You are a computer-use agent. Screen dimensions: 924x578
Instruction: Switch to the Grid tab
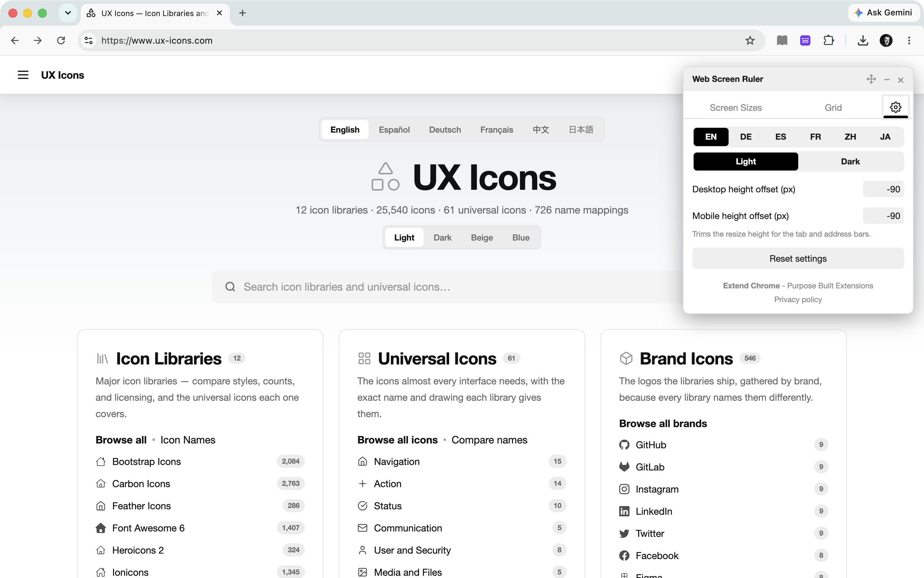[833, 108]
